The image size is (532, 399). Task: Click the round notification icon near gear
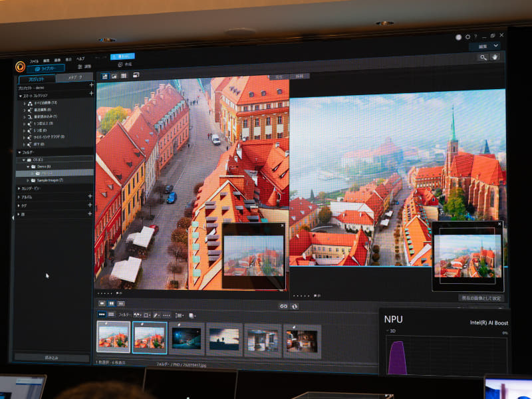459,37
